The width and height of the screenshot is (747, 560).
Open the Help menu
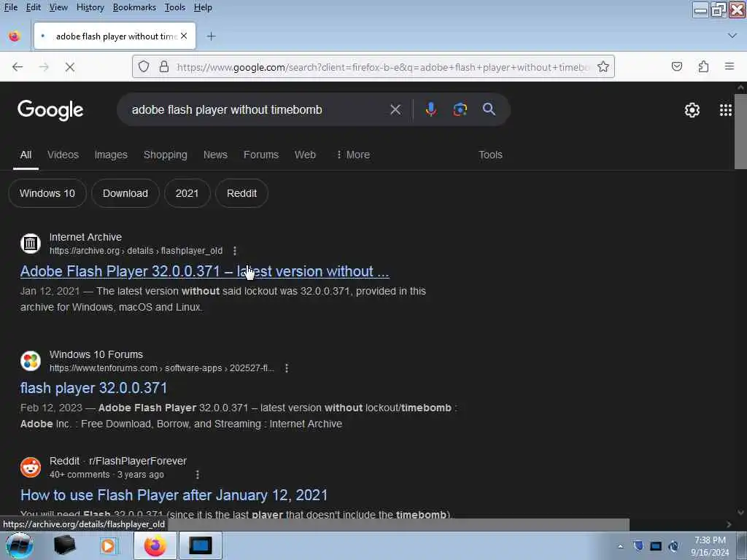(203, 7)
